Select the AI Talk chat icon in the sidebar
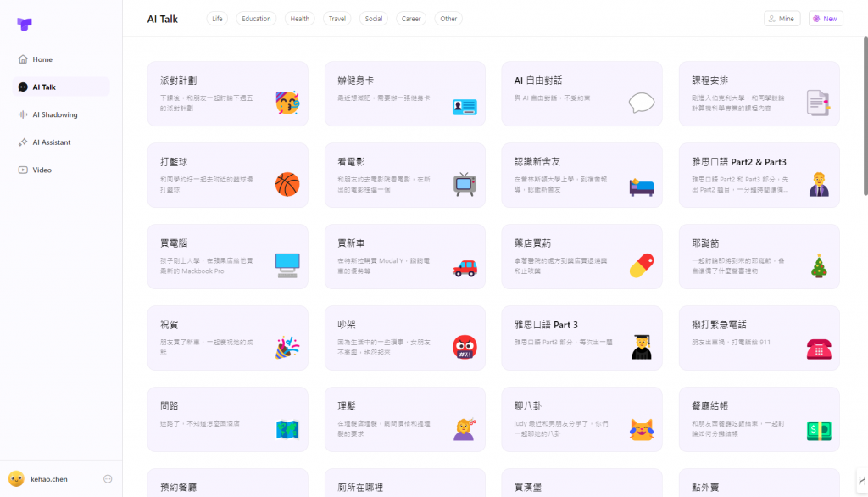The image size is (868, 497). (23, 87)
